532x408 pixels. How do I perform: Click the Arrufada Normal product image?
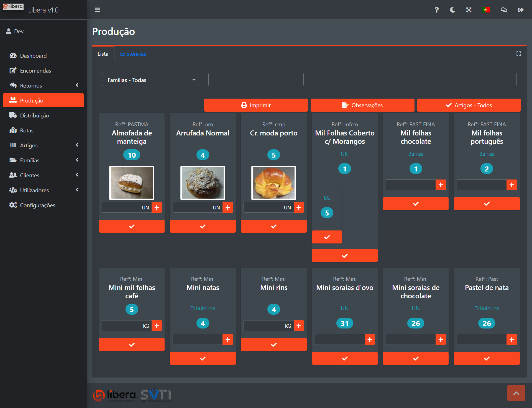[203, 183]
